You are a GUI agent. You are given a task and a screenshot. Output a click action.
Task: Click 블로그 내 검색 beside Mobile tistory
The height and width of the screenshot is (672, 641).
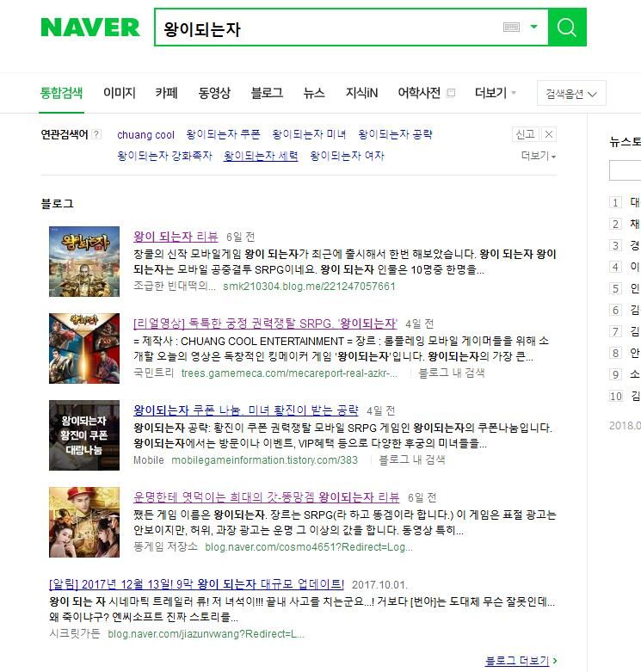pos(412,459)
